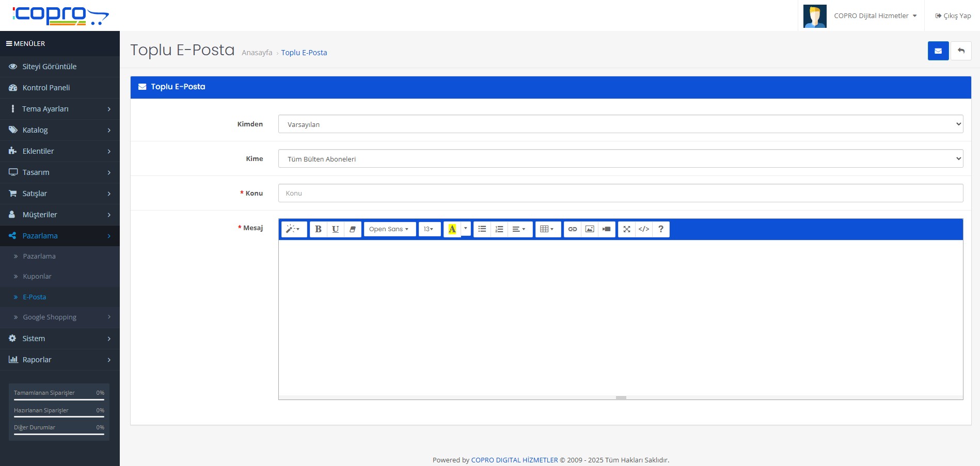Screen dimensions: 980x466
Task: Expand the Katalog sidebar menu
Action: tap(60, 130)
